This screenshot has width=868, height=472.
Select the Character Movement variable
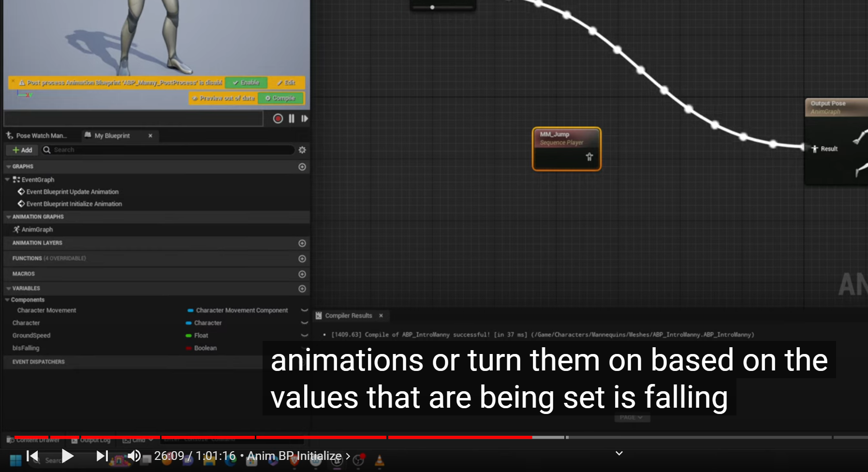pos(46,310)
